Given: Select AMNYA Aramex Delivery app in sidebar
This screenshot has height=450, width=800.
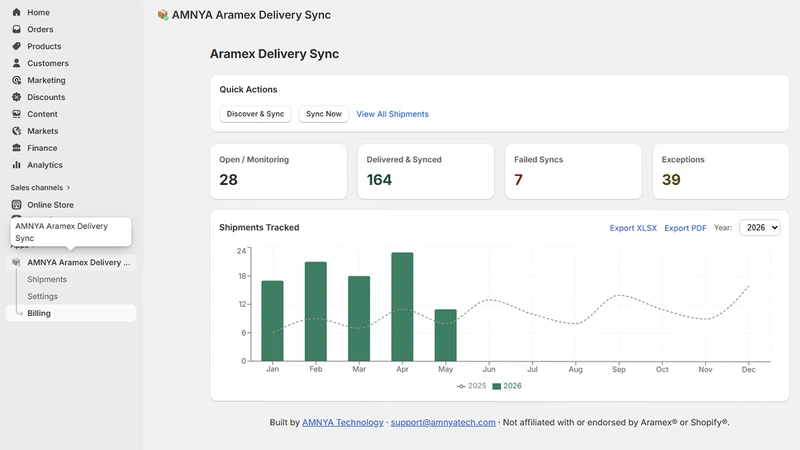Looking at the screenshot, I should click(x=70, y=262).
